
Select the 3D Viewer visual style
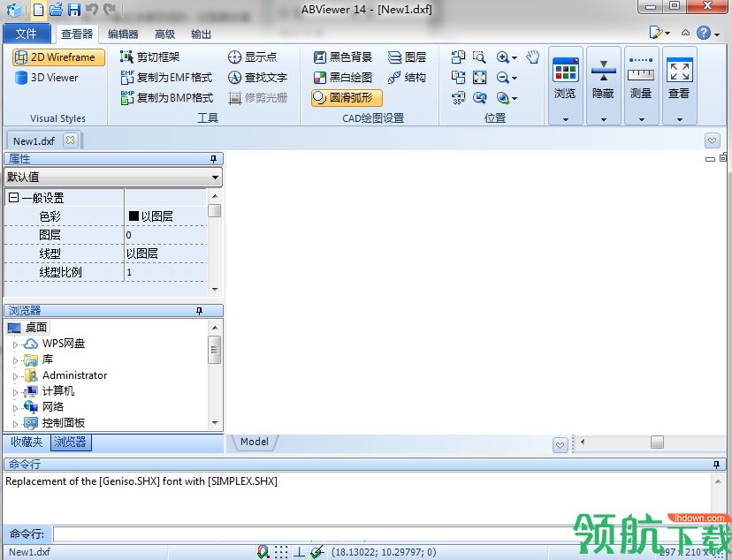[46, 78]
